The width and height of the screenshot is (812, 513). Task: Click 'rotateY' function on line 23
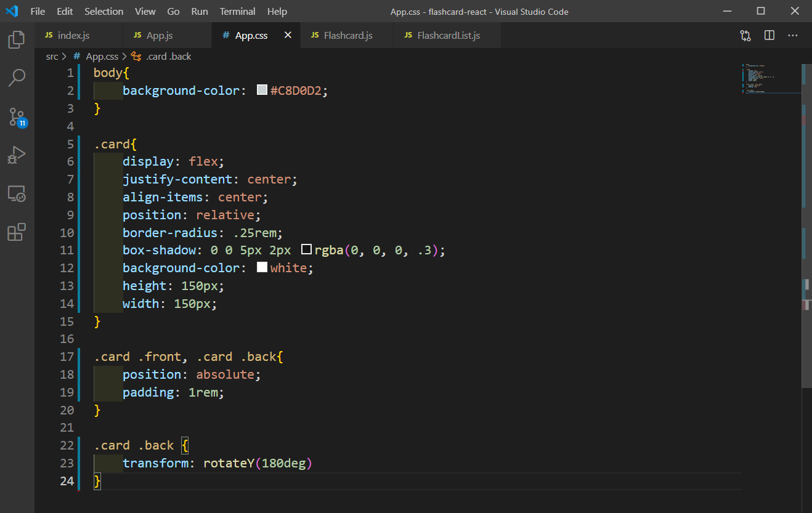(229, 463)
